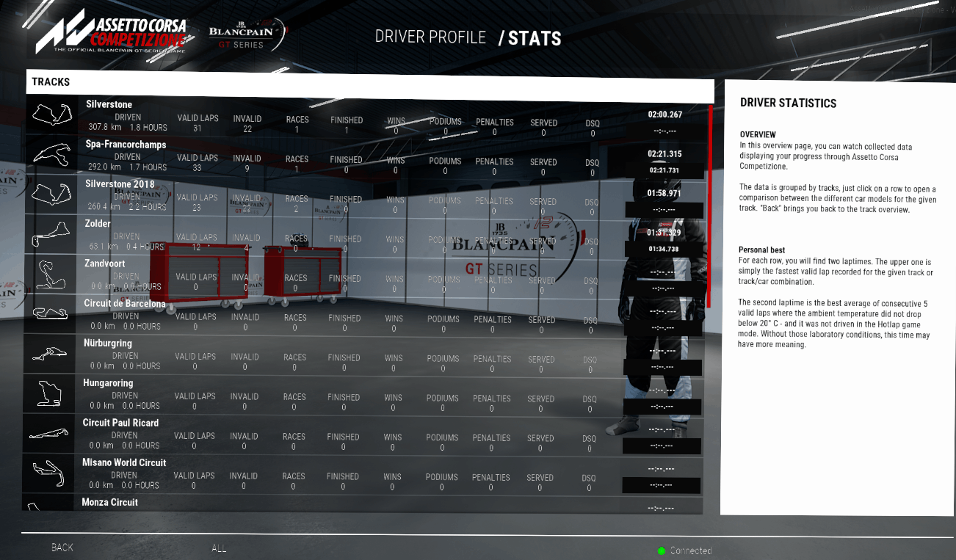This screenshot has width=956, height=560.
Task: Click the 292.0 km driven distance for Spa
Action: click(104, 167)
